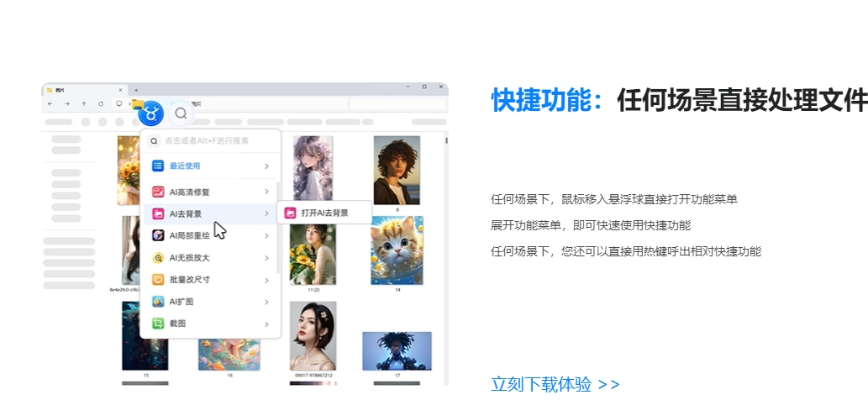Choose 打开AI去背景 in the submenu
This screenshot has height=416, width=868.
pos(324,213)
